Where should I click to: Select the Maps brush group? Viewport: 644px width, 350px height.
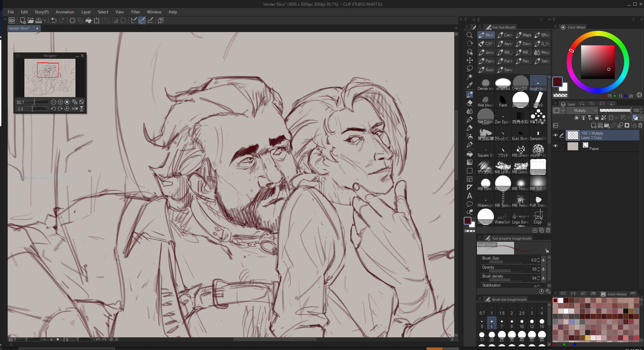tap(523, 35)
